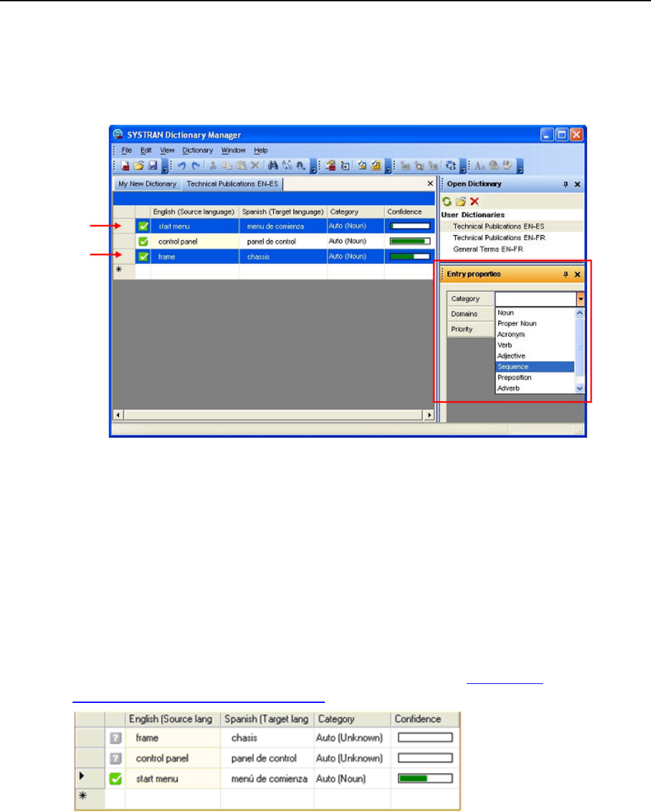Click the Open folder toolbar icon
651x812 pixels.
coord(139,166)
